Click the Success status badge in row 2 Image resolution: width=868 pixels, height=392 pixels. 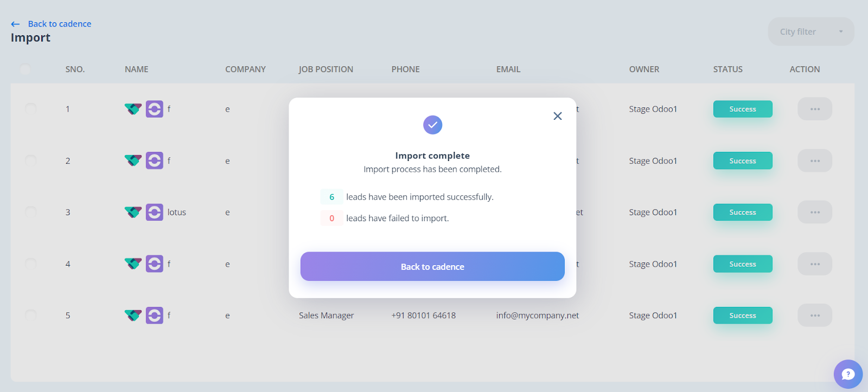click(x=743, y=160)
